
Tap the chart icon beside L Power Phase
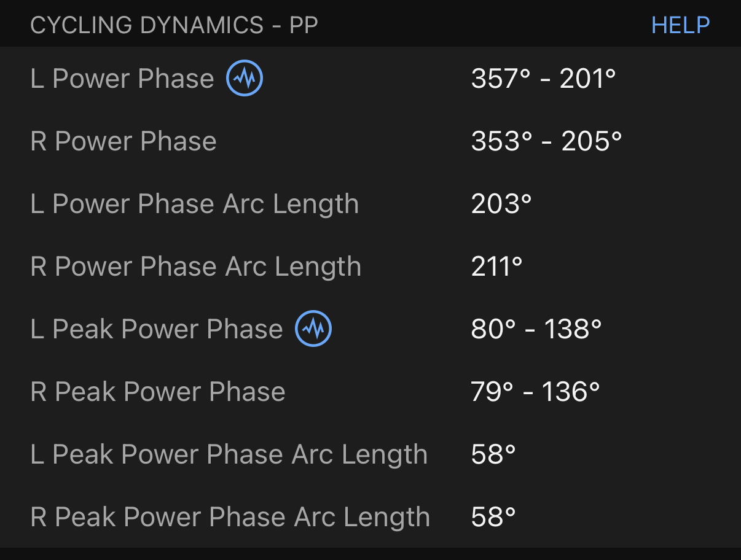coord(245,79)
